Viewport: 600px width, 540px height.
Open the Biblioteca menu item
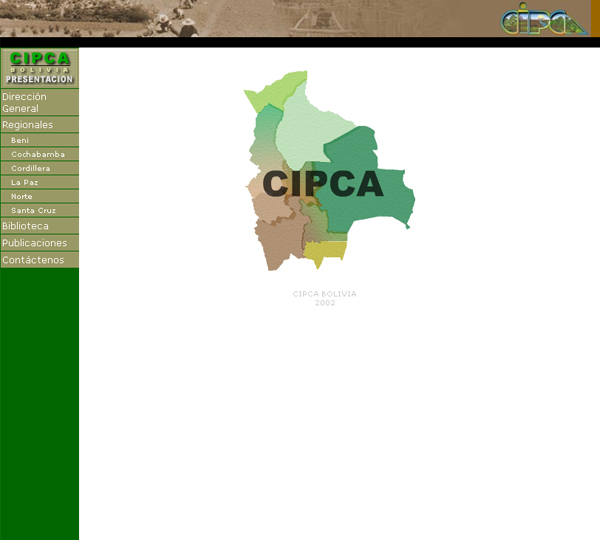[x=39, y=226]
